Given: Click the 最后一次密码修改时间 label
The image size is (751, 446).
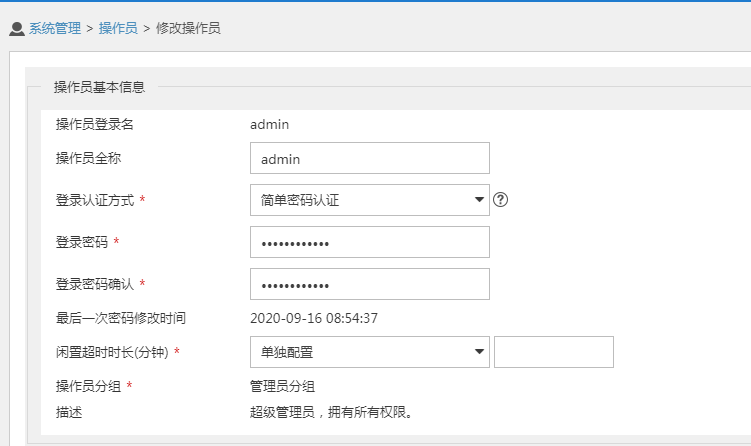Looking at the screenshot, I should (121, 319).
